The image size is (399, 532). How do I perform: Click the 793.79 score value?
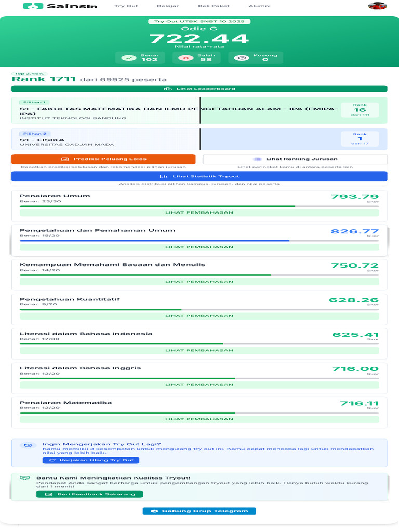[354, 197]
